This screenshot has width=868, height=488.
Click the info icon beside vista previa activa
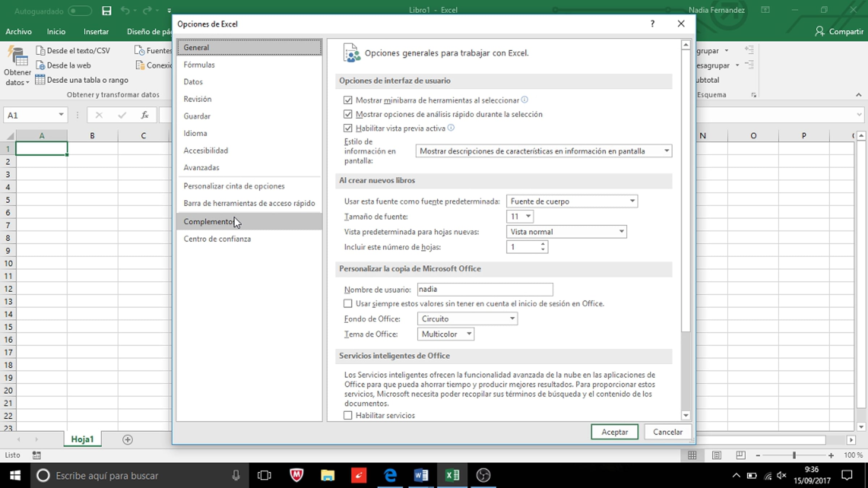pos(451,128)
